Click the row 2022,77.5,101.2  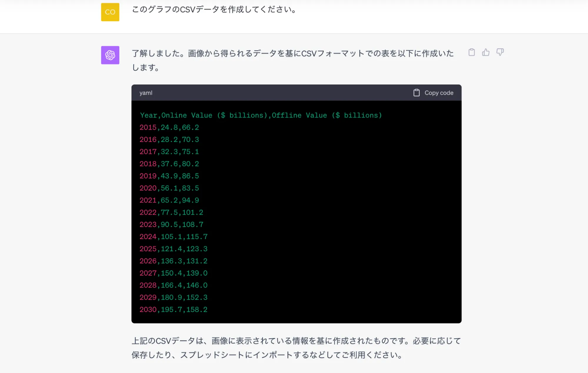pos(171,212)
